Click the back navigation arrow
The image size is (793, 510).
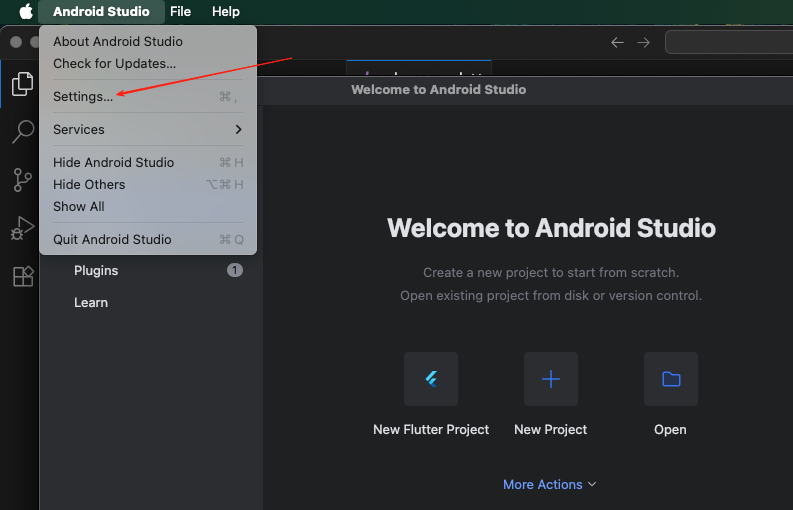pos(617,42)
